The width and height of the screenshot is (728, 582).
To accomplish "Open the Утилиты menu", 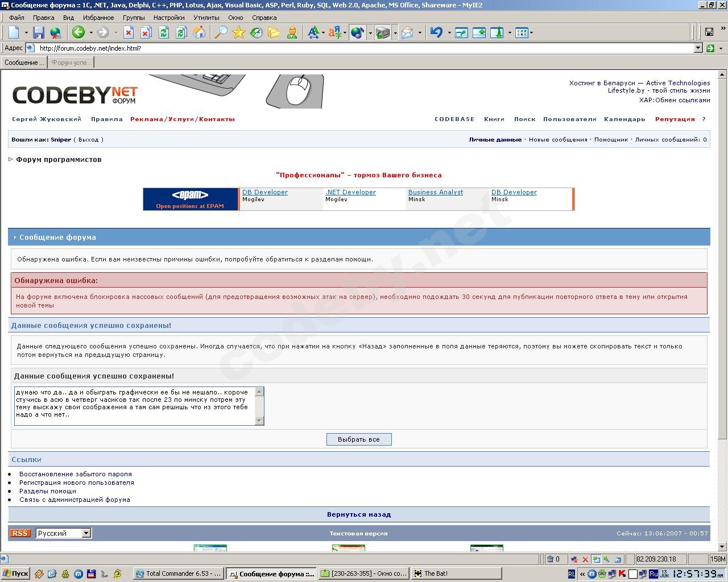I will coord(206,18).
